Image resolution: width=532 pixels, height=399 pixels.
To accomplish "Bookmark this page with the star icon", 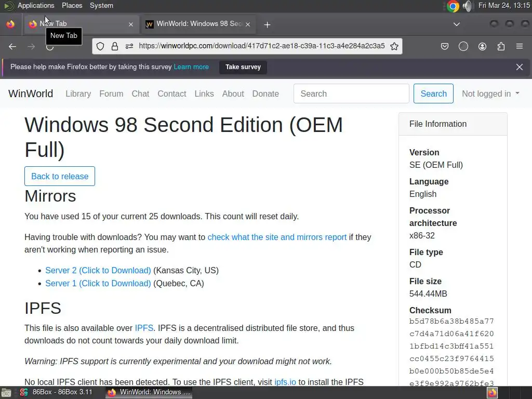I will point(394,46).
